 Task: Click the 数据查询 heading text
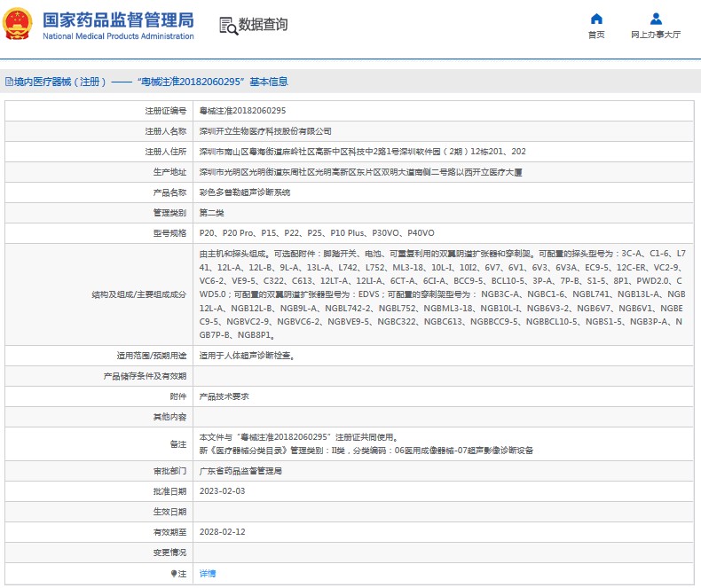tap(263, 25)
